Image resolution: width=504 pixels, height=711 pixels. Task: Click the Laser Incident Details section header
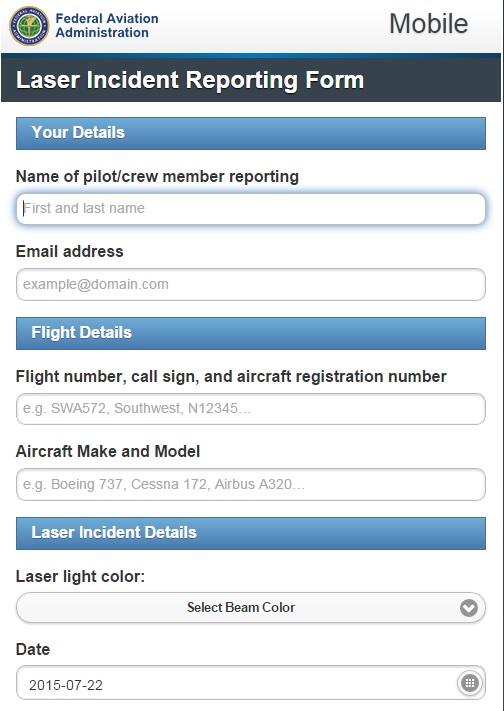(x=251, y=533)
